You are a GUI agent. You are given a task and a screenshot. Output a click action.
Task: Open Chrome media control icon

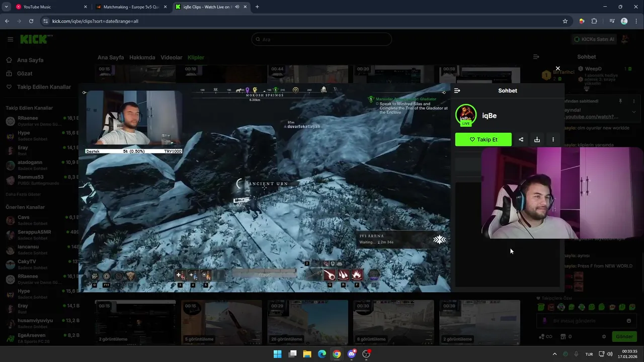click(x=612, y=21)
